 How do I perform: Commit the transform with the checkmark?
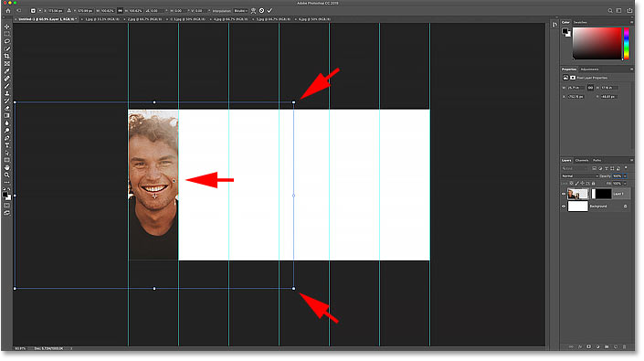[x=269, y=11]
